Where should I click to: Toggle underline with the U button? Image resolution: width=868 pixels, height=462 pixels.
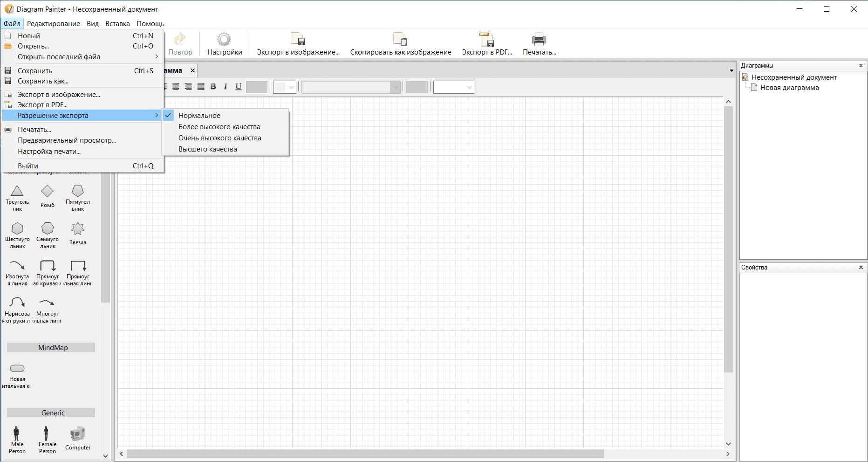pyautogui.click(x=239, y=87)
